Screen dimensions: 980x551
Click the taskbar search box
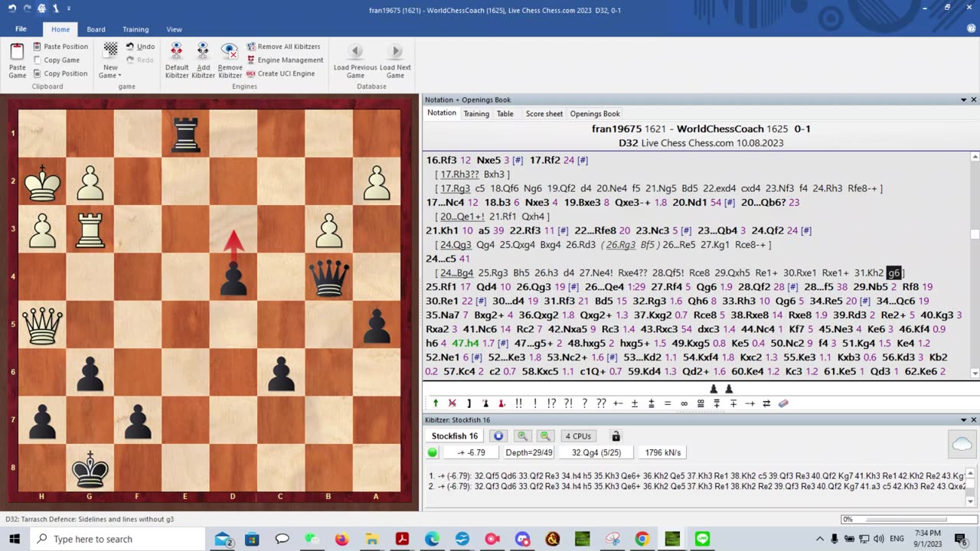point(119,539)
